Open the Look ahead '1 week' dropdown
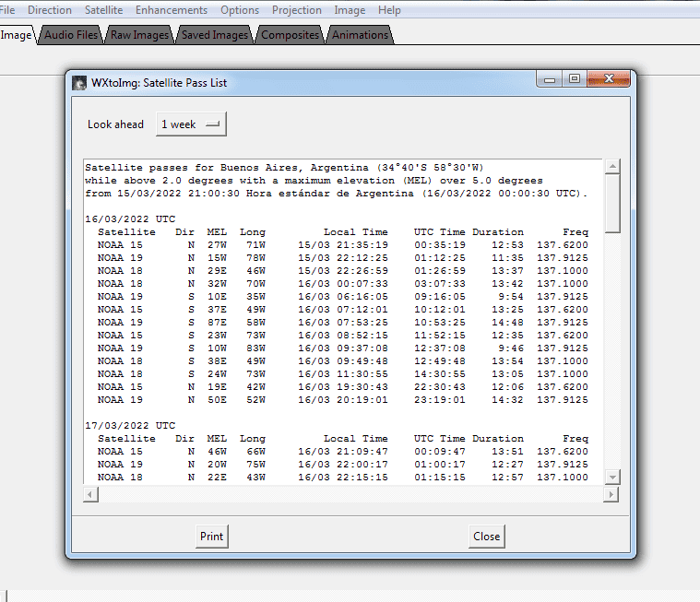The image size is (700, 602). click(x=191, y=124)
